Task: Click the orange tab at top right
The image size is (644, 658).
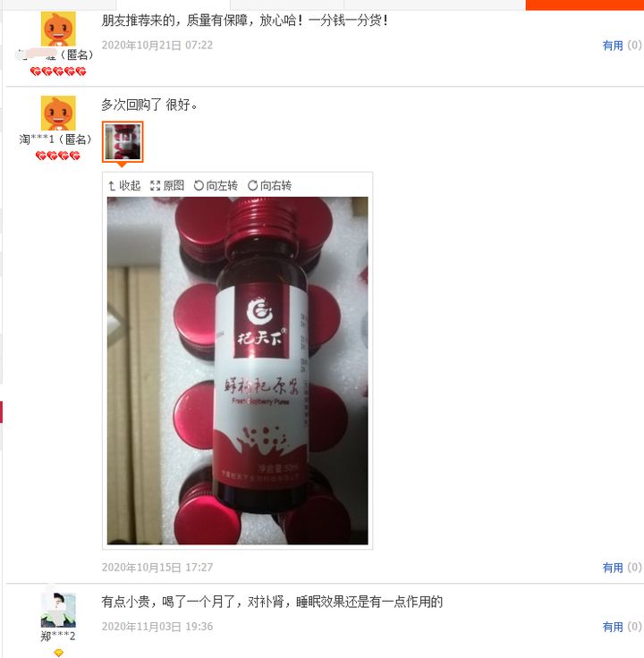Action: (x=585, y=5)
